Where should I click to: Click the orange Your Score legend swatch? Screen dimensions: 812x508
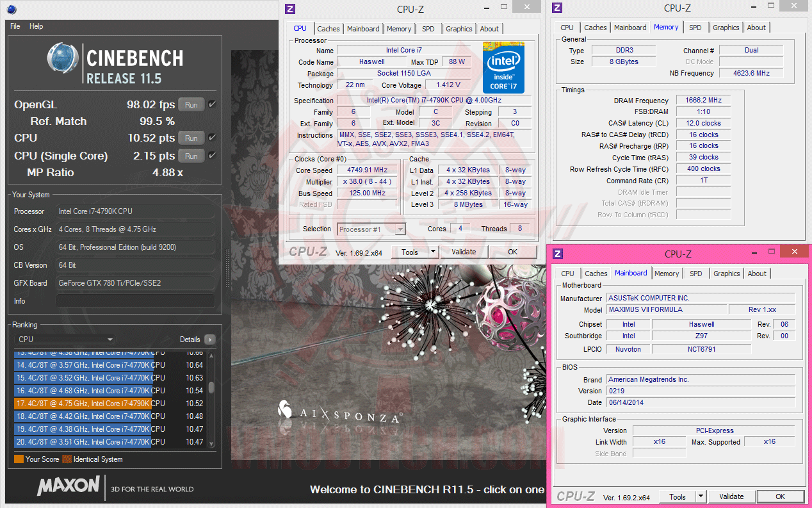(19, 459)
